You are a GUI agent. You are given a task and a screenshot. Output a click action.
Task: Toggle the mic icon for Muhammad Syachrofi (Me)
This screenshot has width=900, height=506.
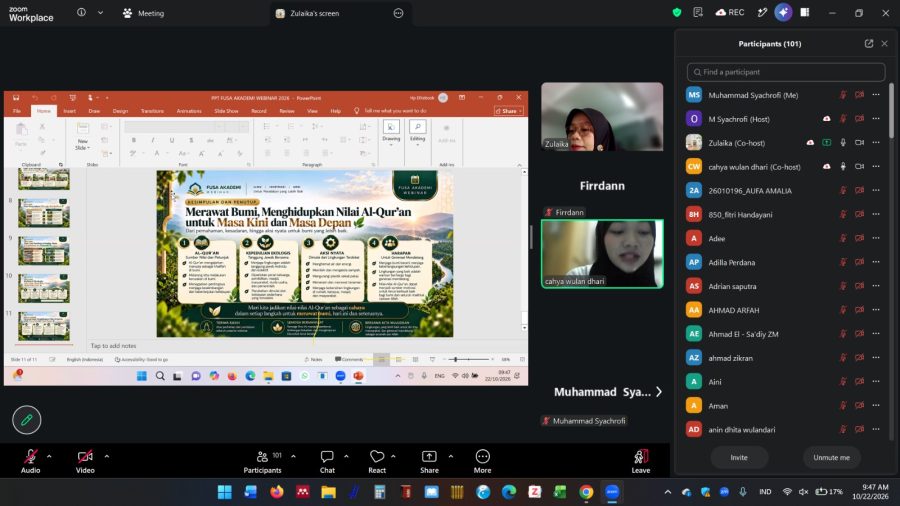pos(843,95)
